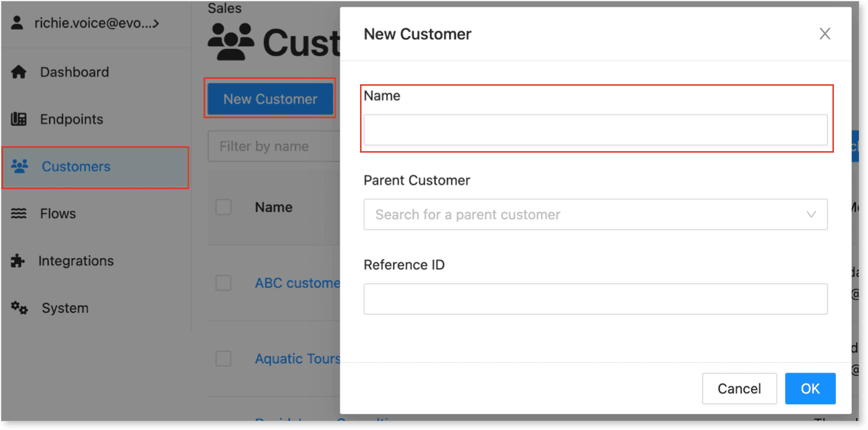Open Search for a parent customer combo box
Screen dimensions: 868x430
(x=595, y=214)
